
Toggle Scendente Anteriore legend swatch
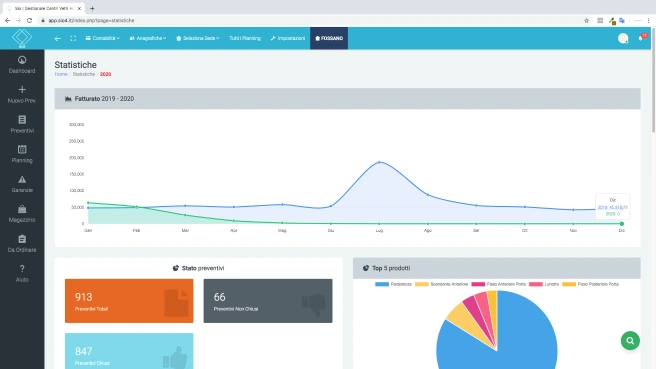(x=422, y=284)
